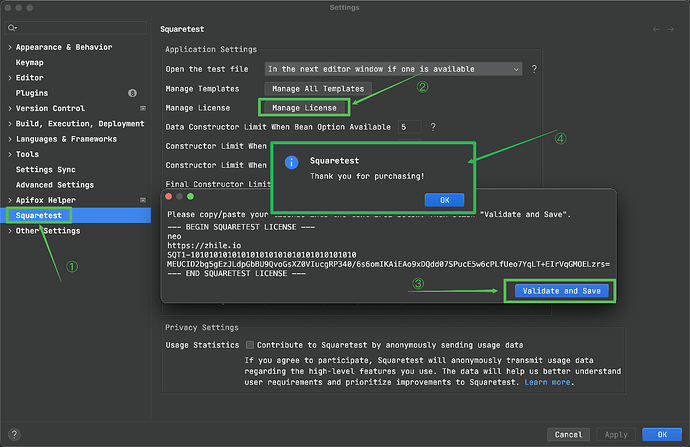Expand Build, Execution, Deployment section
Image resolution: width=690 pixels, height=447 pixels.
tap(10, 124)
